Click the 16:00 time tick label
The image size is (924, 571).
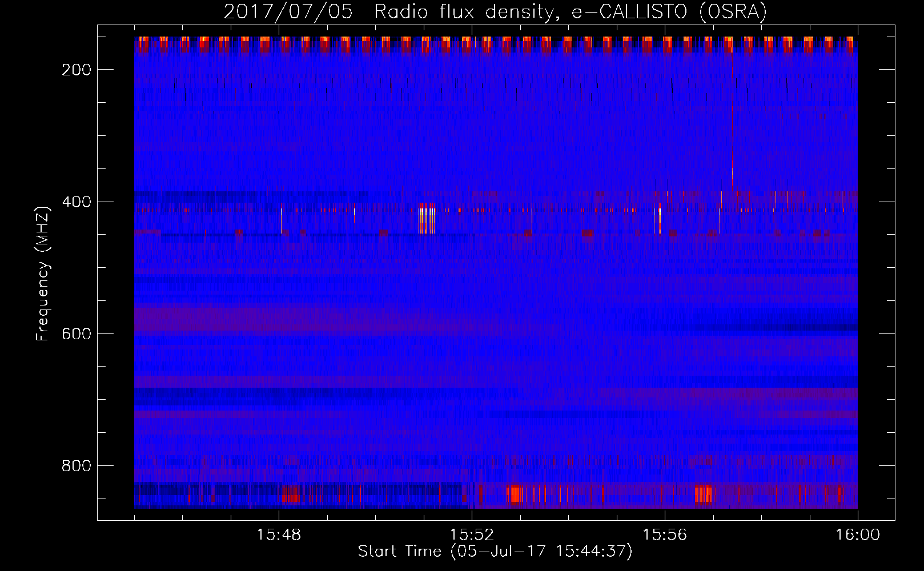pos(858,535)
